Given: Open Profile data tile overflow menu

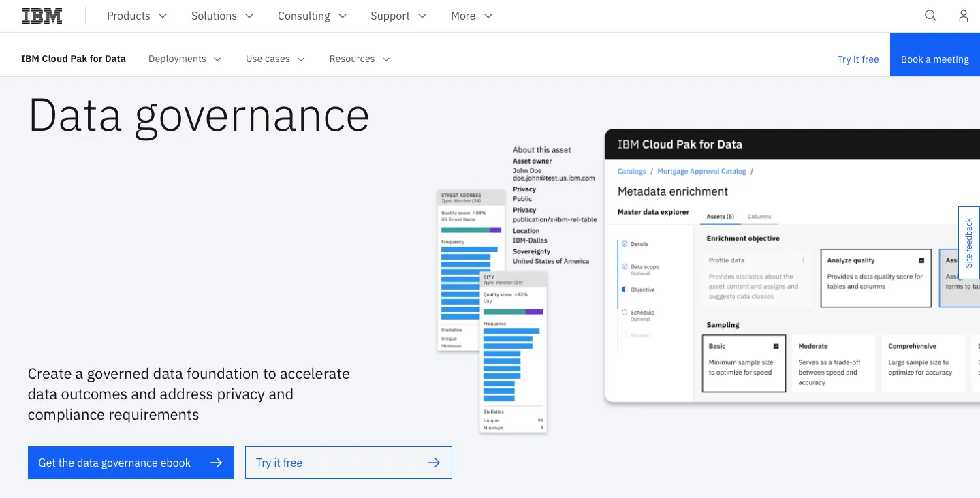Looking at the screenshot, I should (803, 260).
